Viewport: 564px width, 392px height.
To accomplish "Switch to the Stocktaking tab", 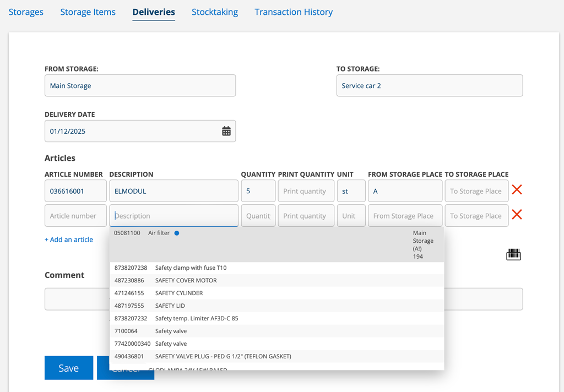I will 214,12.
